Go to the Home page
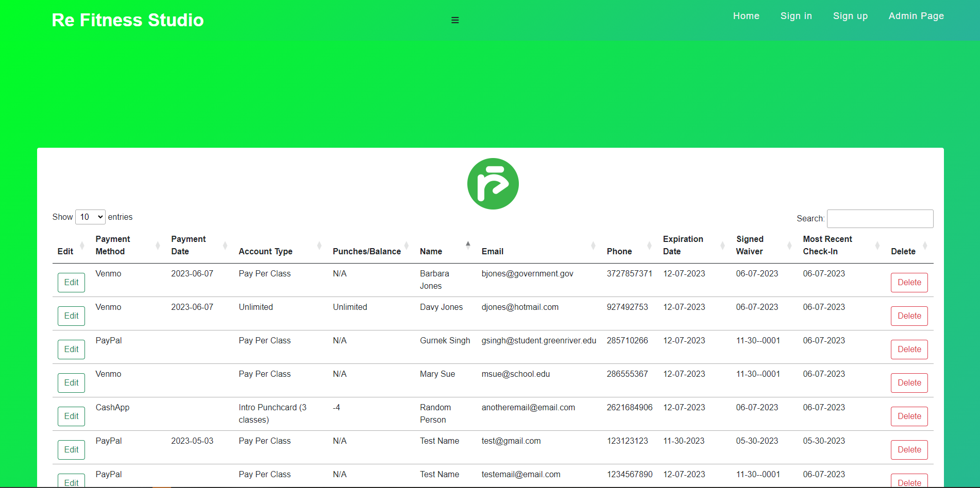 click(x=746, y=16)
